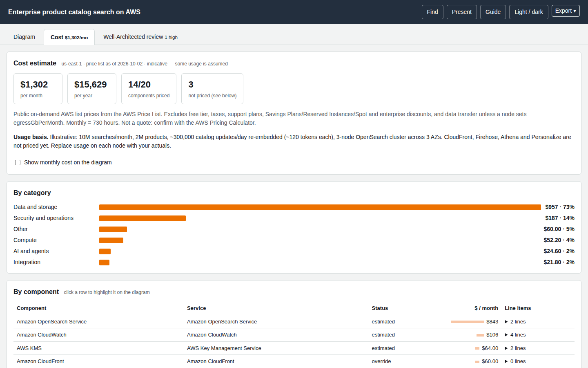This screenshot has width=588, height=368.
Task: Click the 14/20 components priced card
Action: tap(149, 89)
